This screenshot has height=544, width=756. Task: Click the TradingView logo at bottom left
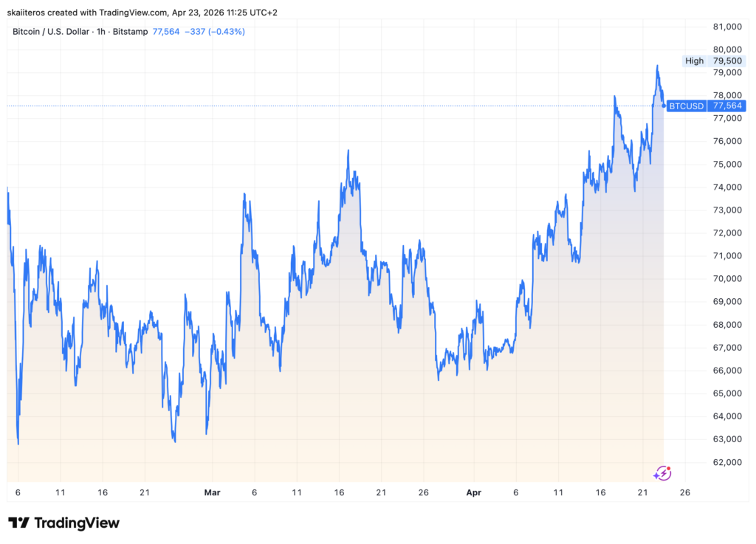[63, 523]
